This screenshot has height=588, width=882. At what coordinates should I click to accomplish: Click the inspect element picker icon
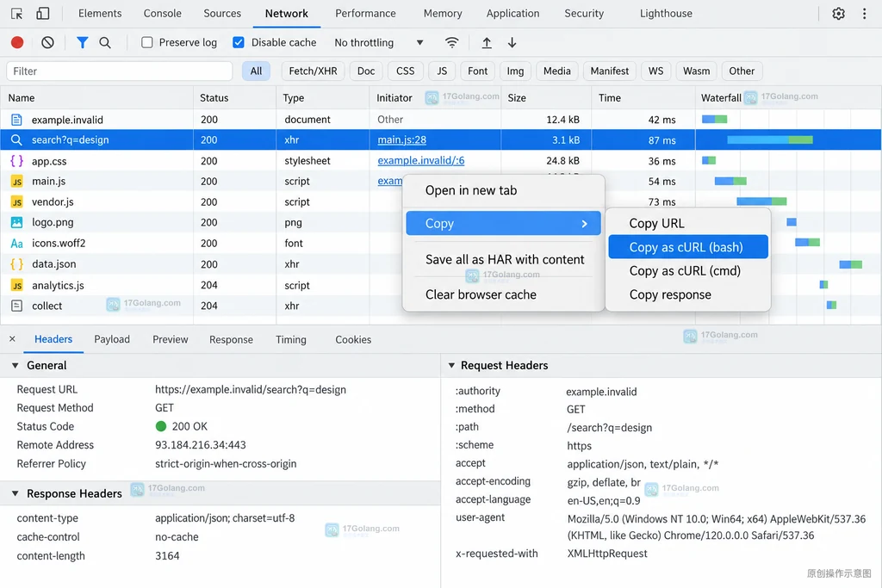[17, 14]
